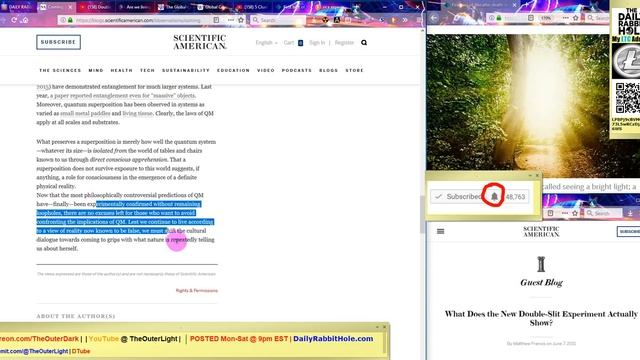
Task: Click the 'New Double-Slit Experiment' article title
Action: point(541,318)
